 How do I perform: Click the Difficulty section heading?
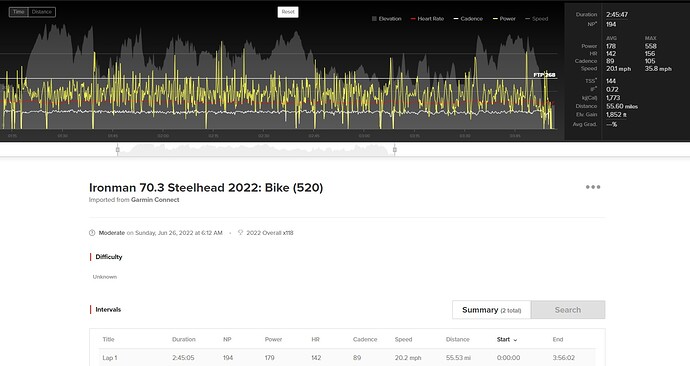pos(109,257)
